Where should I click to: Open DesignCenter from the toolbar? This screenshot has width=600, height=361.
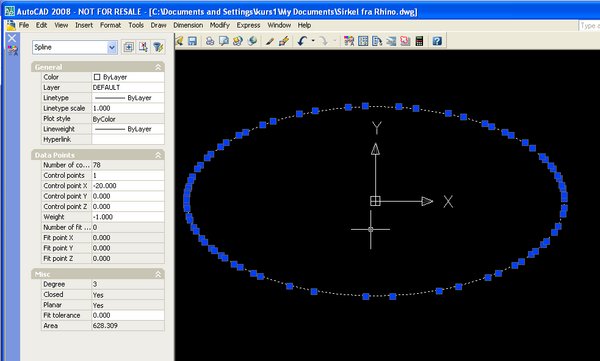click(363, 41)
